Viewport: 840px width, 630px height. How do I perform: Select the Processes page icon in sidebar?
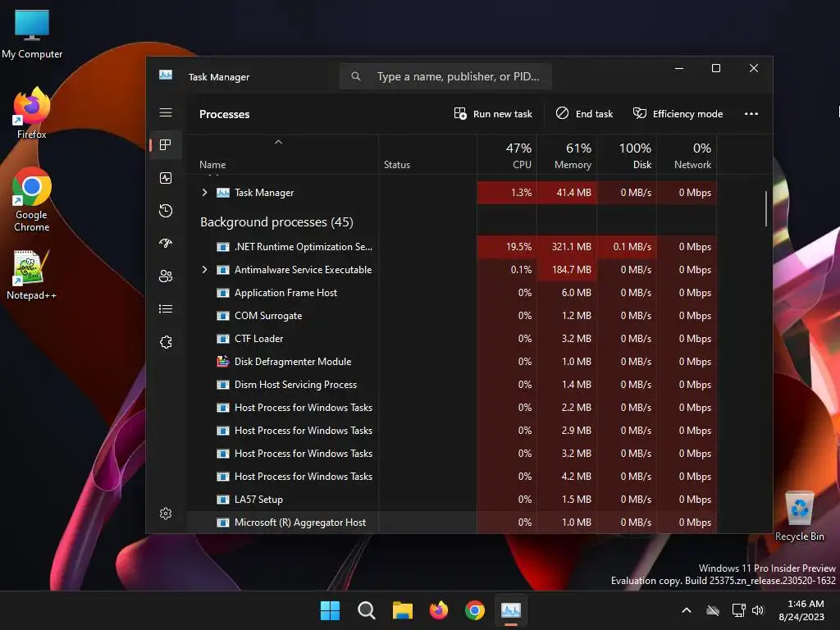[x=166, y=144]
